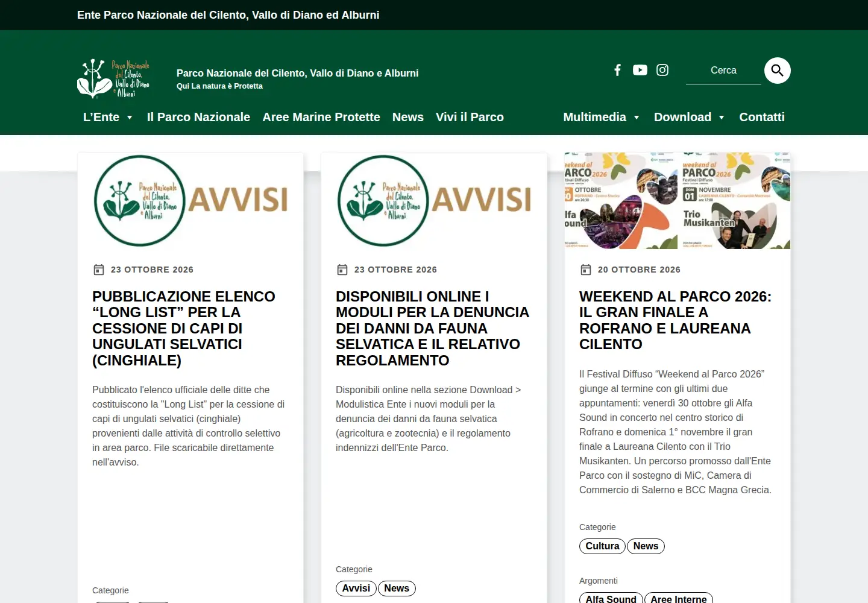The width and height of the screenshot is (868, 603).
Task: Click the calendar icon next to 20 Ottobre 2026
Action: 586,270
